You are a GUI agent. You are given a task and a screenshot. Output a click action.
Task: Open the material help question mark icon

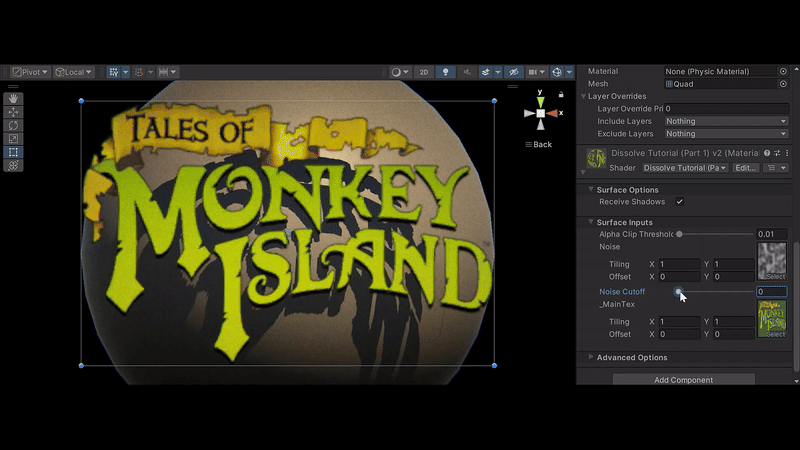(x=767, y=153)
